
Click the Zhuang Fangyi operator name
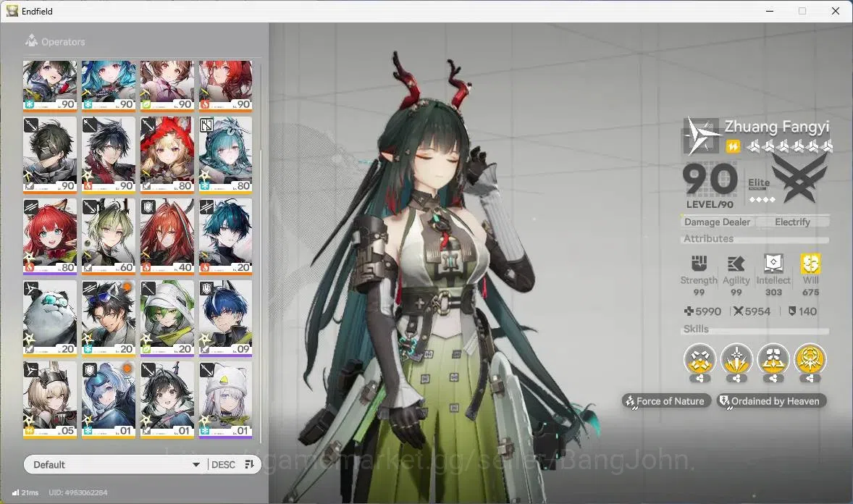click(x=776, y=126)
